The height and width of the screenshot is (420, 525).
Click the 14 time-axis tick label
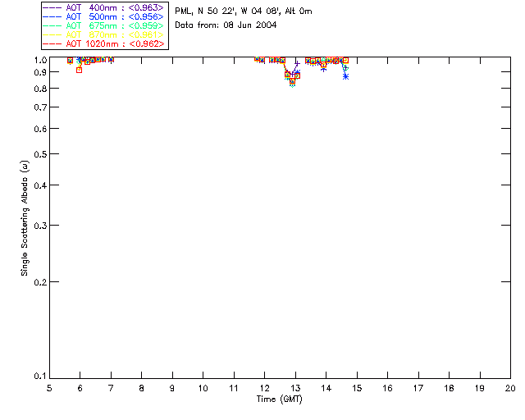pyautogui.click(x=326, y=388)
